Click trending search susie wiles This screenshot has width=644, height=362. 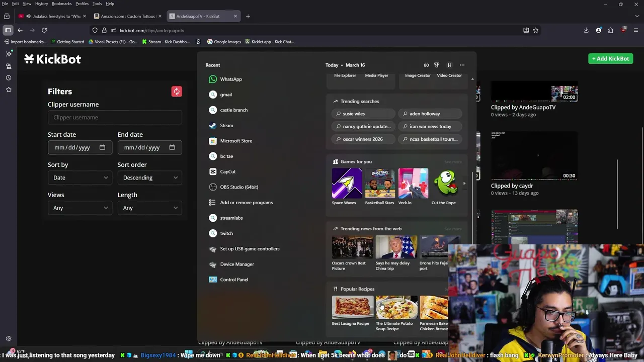point(363,114)
